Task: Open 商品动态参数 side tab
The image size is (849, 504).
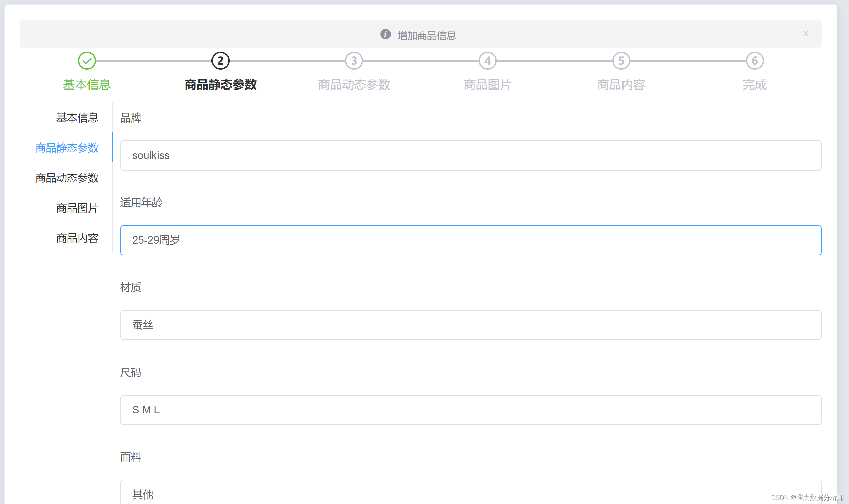Action: pos(67,178)
